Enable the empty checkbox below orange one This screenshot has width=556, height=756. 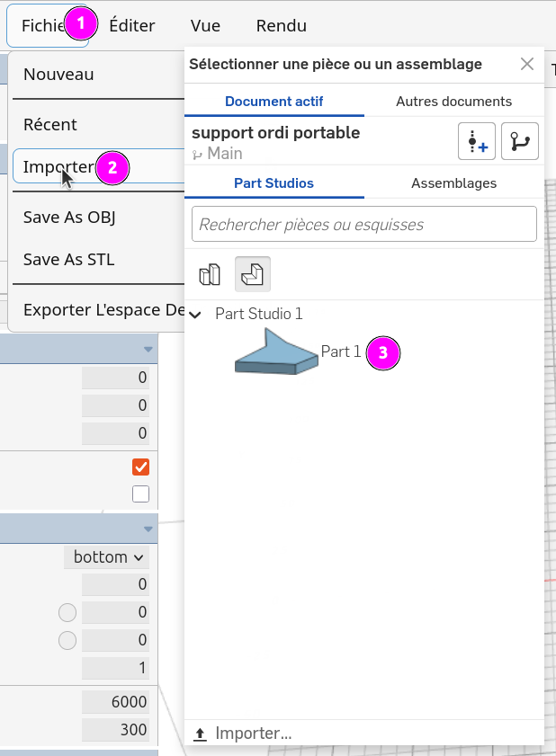[140, 494]
